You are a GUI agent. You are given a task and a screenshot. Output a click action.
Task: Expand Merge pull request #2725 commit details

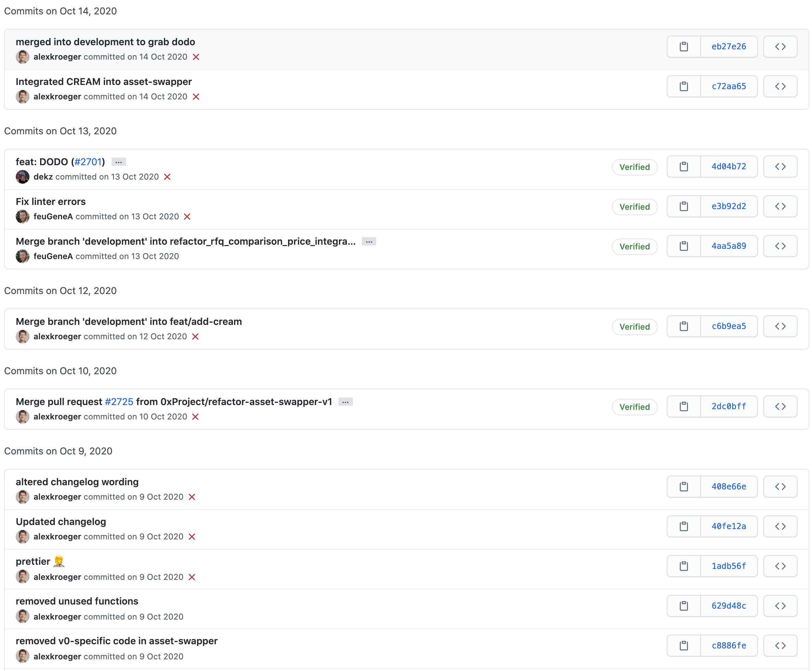pos(345,402)
